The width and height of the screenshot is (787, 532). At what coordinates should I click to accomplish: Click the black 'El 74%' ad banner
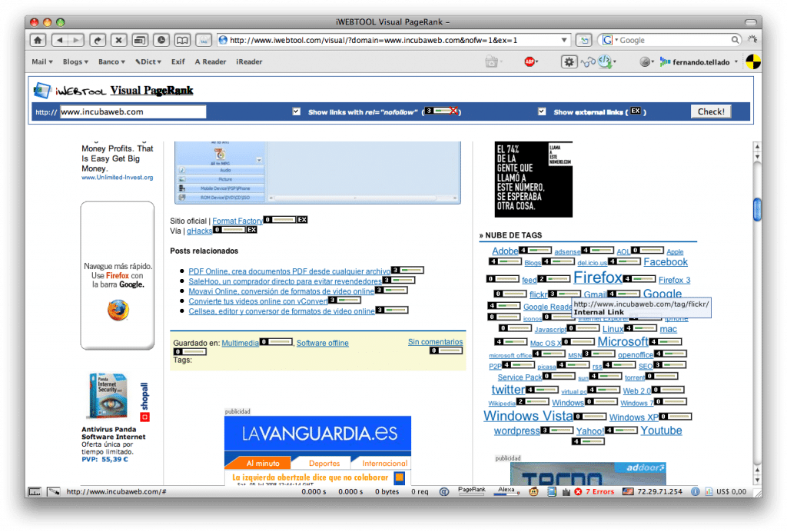pyautogui.click(x=533, y=179)
